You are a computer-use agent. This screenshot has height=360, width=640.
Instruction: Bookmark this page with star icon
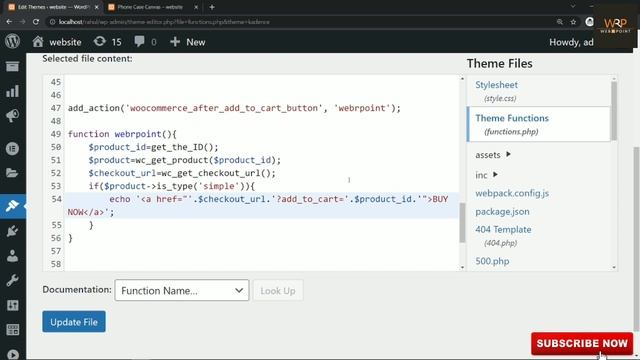pos(573,22)
